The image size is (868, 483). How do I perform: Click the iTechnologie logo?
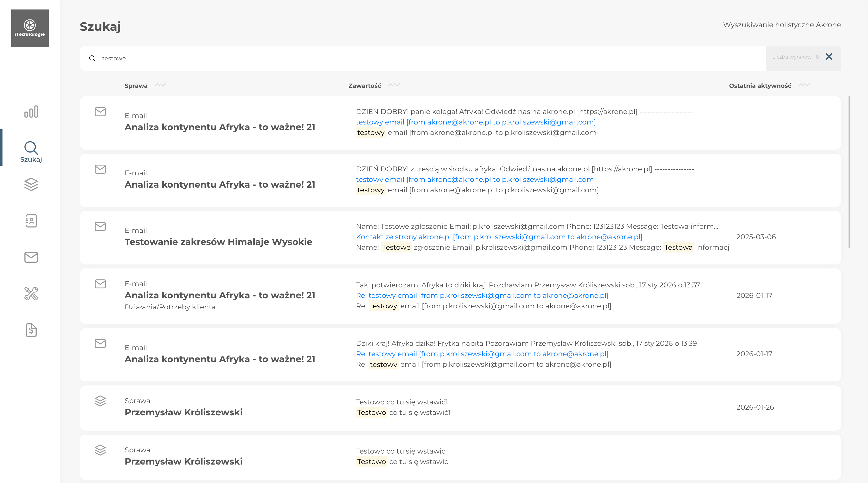pos(30,28)
